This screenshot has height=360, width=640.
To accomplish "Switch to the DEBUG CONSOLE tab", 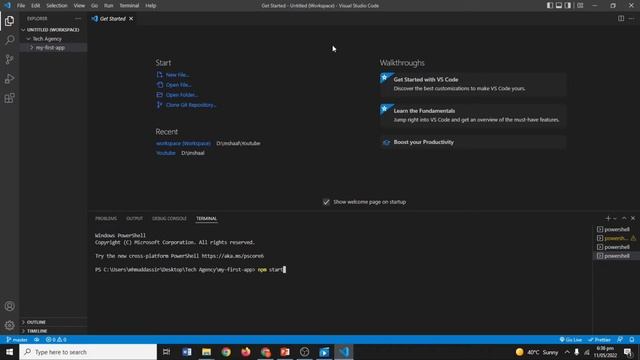I will pos(169,219).
